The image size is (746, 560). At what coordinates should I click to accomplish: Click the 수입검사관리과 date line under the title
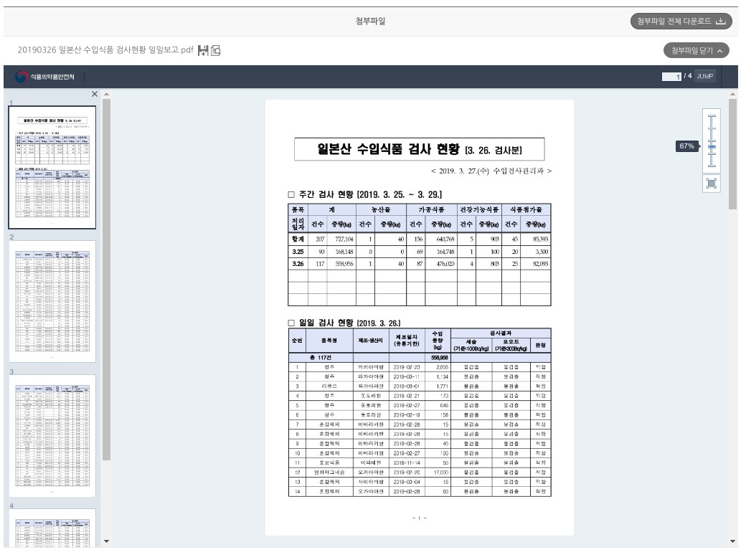(x=491, y=171)
